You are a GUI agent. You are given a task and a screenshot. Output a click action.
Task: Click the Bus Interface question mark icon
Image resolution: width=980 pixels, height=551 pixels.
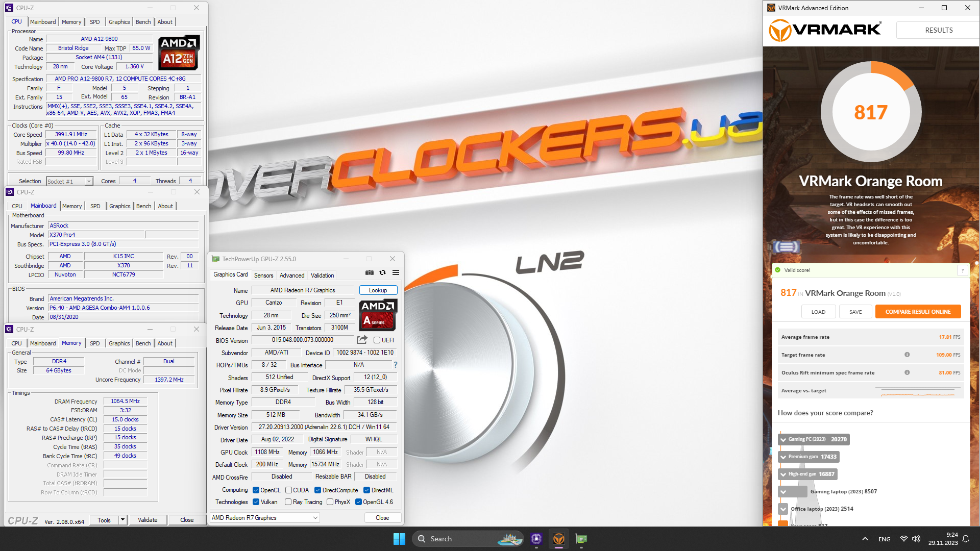396,365
